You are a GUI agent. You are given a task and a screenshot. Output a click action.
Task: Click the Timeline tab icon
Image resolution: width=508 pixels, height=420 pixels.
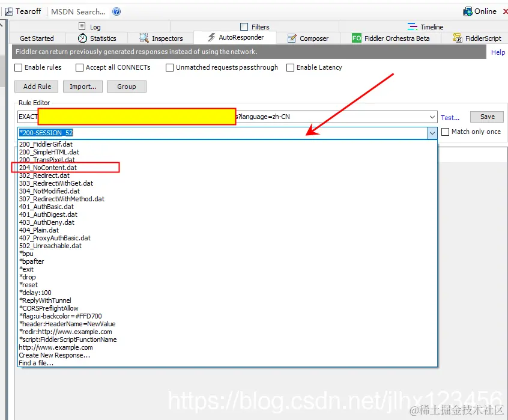pyautogui.click(x=412, y=26)
